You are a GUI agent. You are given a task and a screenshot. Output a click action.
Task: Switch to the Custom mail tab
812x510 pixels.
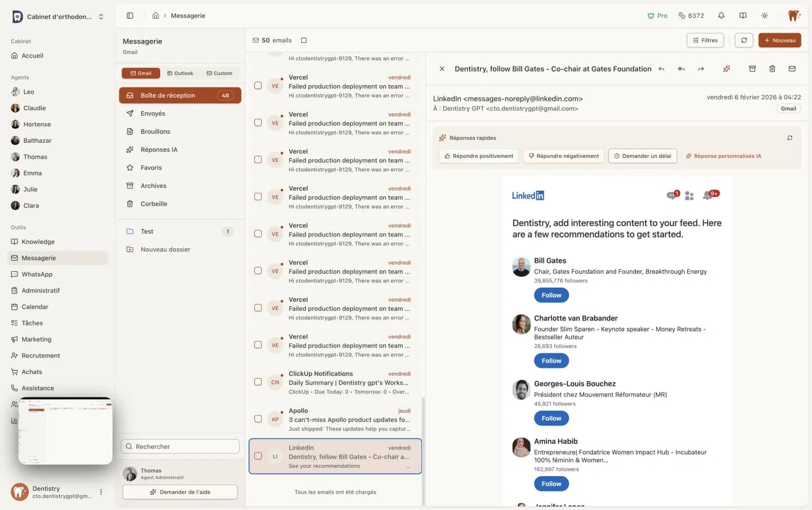[219, 73]
